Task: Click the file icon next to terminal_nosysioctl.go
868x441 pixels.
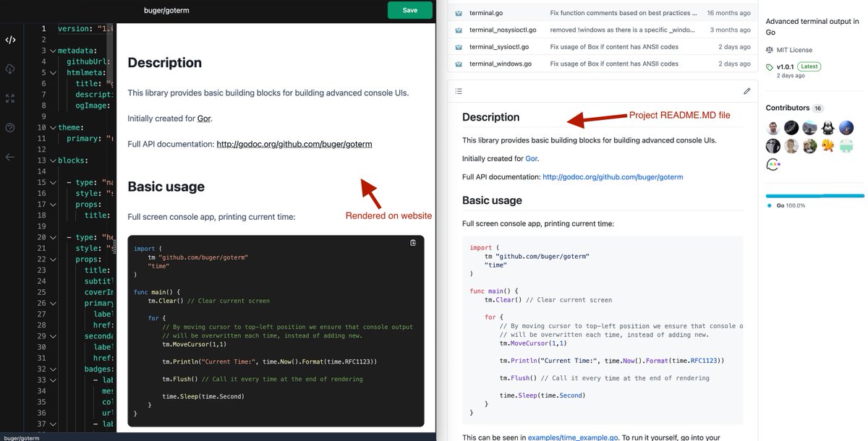Action: 459,30
